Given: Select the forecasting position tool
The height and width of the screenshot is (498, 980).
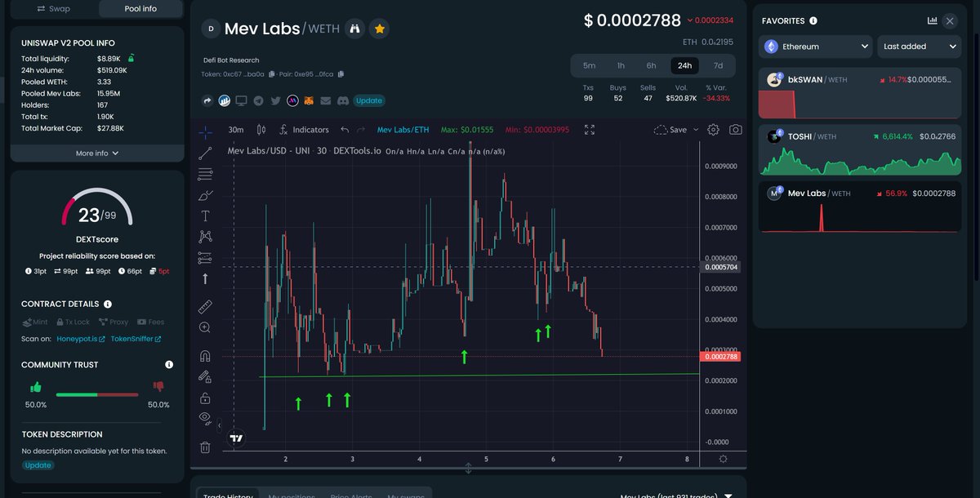Looking at the screenshot, I should tap(205, 258).
